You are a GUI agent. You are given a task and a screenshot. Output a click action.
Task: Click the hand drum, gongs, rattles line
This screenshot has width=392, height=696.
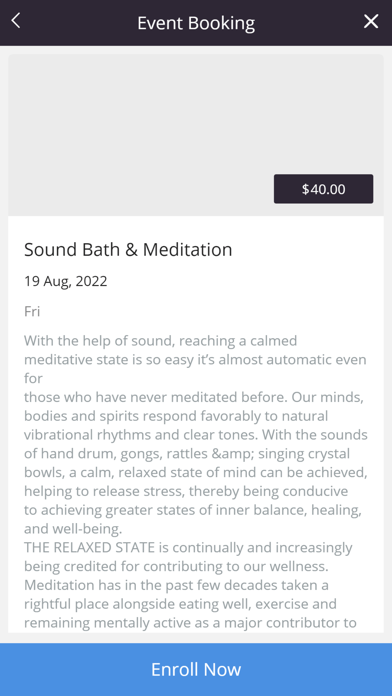pos(187,454)
